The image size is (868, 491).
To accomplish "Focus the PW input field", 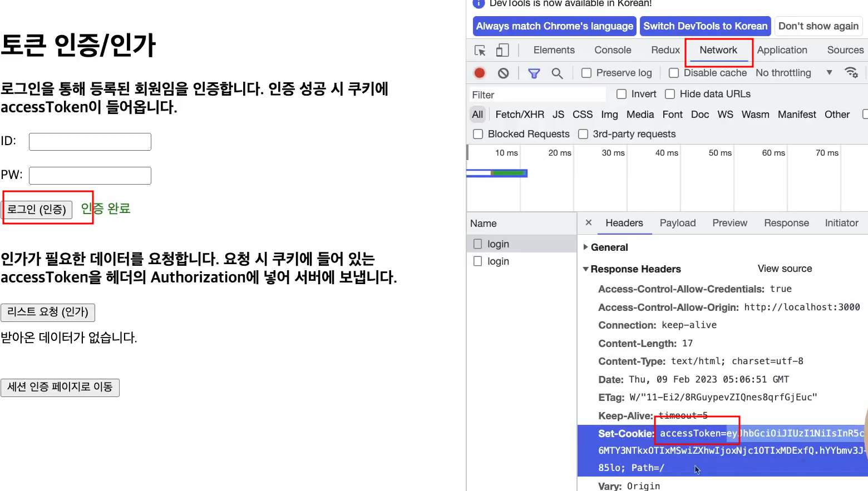I will point(90,176).
